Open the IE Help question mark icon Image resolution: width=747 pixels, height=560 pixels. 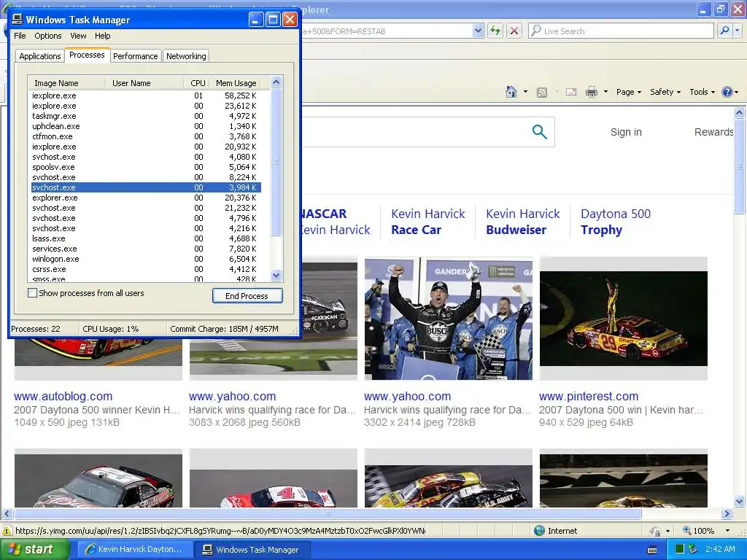point(727,92)
